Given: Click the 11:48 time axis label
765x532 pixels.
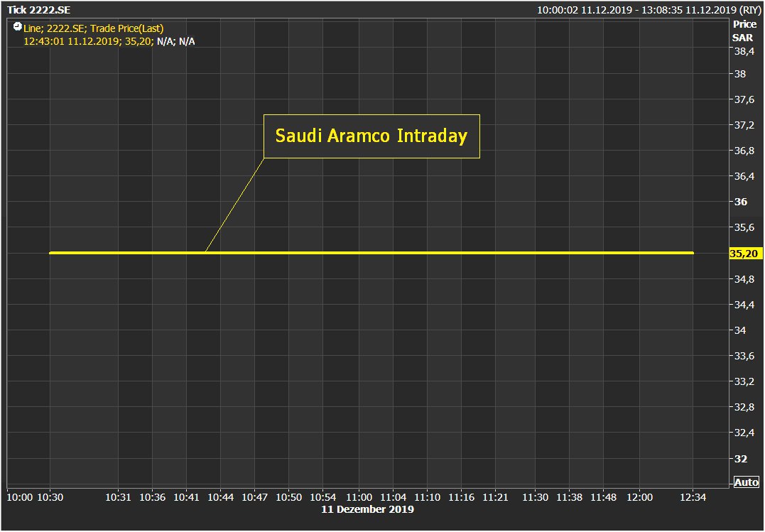Looking at the screenshot, I should 604,497.
